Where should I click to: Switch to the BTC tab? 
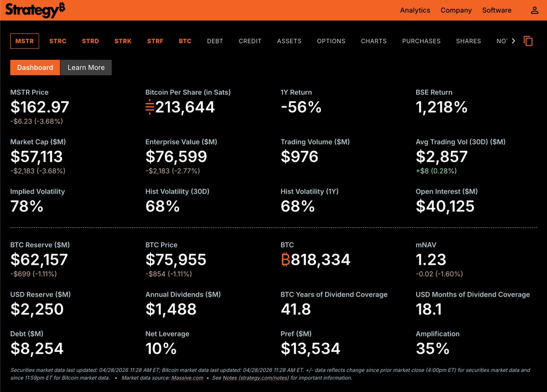(x=185, y=41)
